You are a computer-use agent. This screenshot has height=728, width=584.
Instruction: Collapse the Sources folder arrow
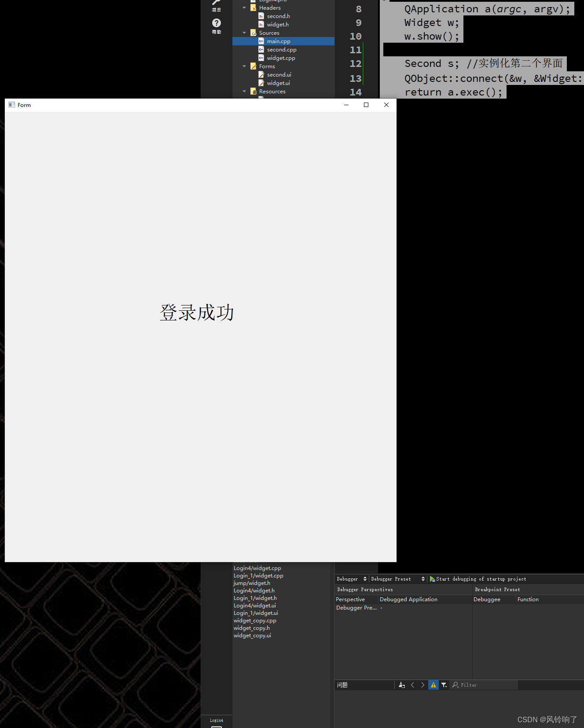[x=244, y=33]
